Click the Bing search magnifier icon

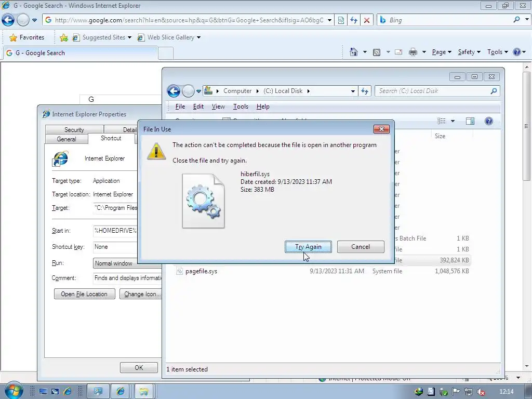point(516,20)
